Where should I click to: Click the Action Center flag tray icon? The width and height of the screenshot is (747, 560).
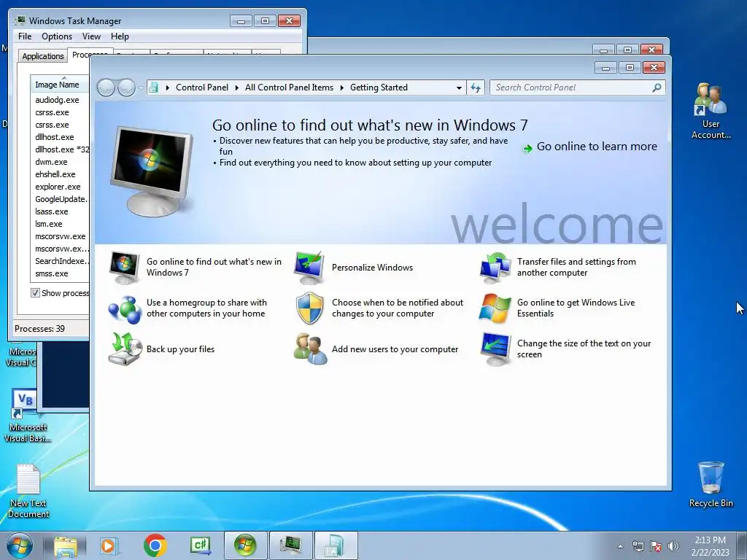656,546
